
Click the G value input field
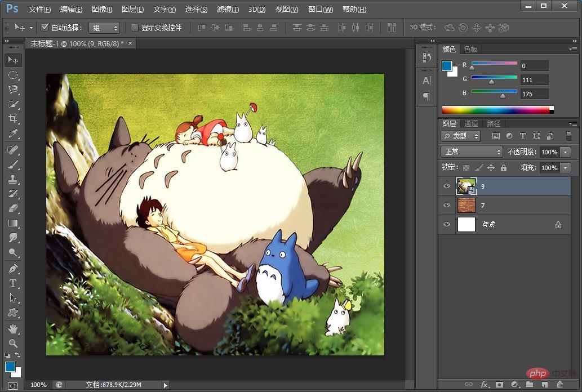[534, 80]
